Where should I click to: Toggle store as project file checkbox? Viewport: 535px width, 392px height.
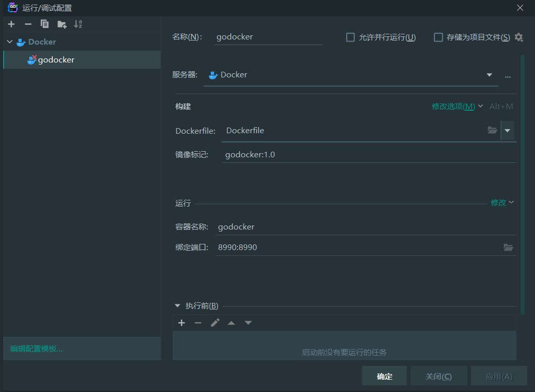pos(438,37)
